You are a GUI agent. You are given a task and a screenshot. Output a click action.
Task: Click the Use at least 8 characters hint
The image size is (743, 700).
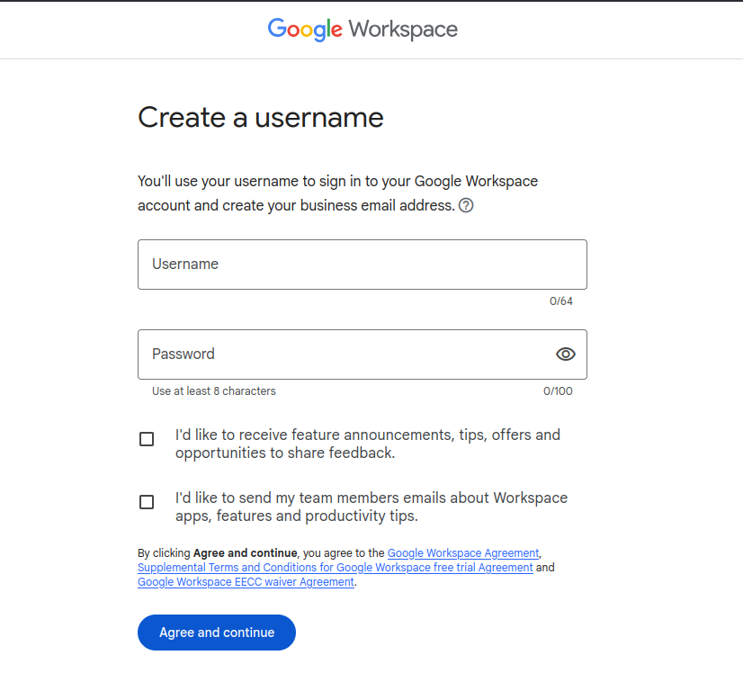214,391
